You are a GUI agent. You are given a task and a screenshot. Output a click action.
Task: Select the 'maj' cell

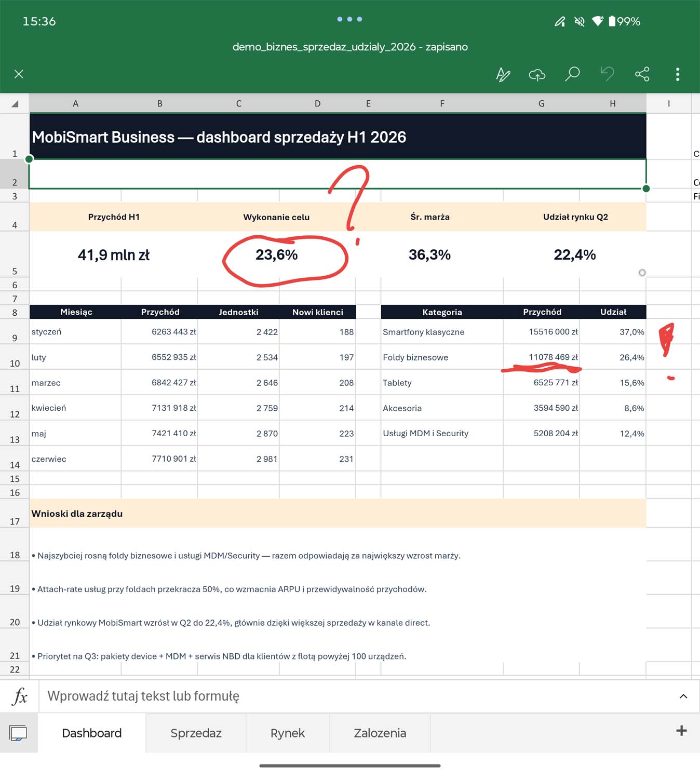[x=75, y=433]
